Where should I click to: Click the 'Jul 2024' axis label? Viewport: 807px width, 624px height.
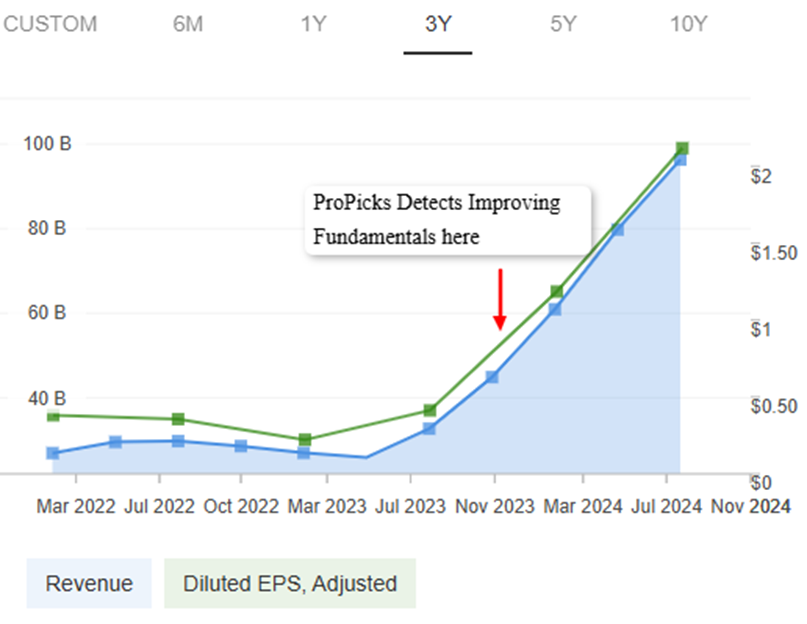(666, 507)
